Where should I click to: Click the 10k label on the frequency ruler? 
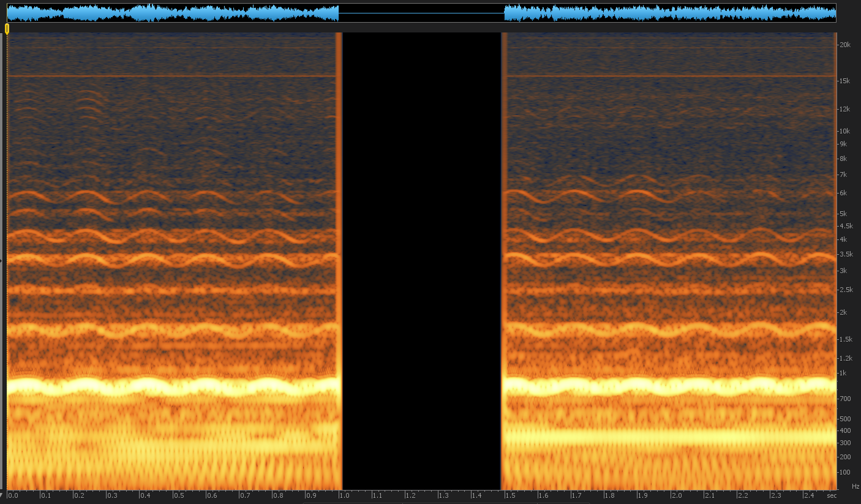(844, 131)
